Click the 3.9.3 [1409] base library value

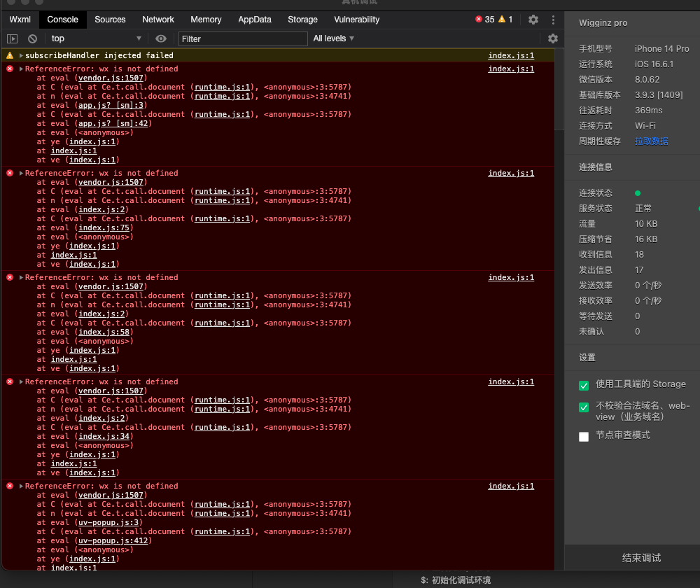point(659,94)
